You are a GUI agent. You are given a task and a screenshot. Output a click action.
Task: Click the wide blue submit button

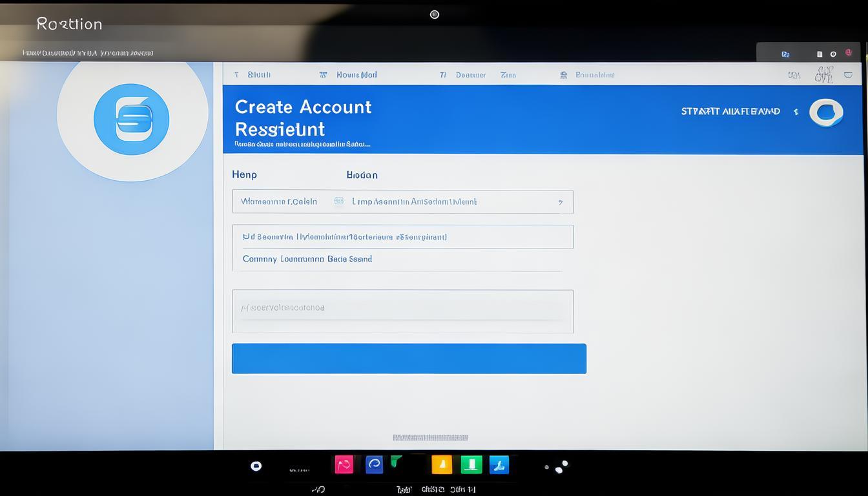pyautogui.click(x=409, y=358)
